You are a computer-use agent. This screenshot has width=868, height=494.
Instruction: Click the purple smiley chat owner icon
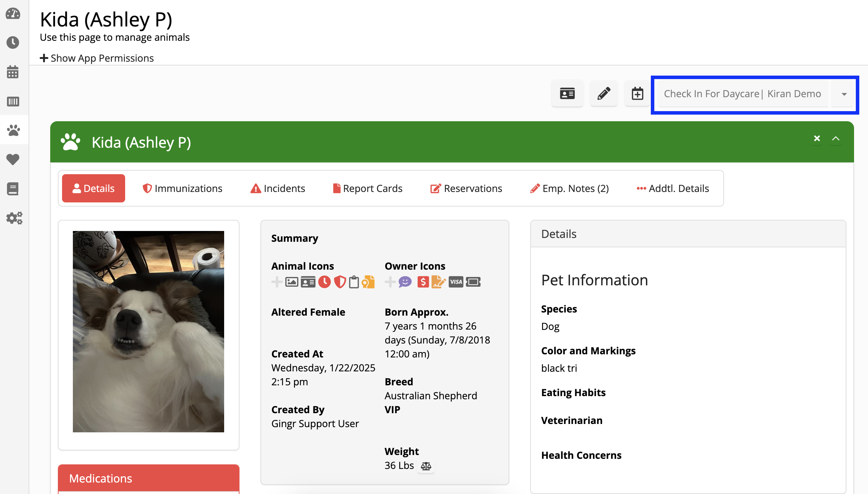(x=405, y=282)
